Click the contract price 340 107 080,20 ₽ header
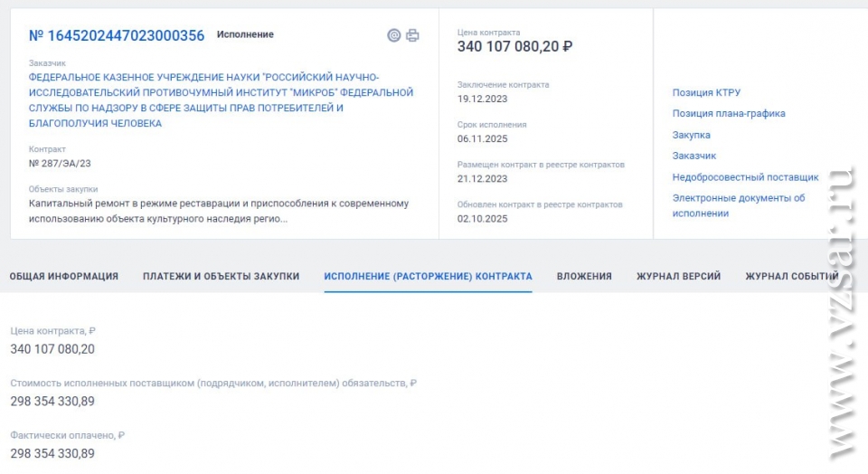868x474 pixels. click(x=514, y=46)
